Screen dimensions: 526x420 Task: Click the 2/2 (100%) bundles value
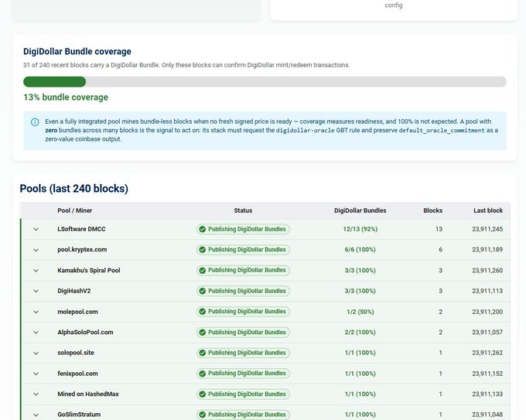(360, 332)
